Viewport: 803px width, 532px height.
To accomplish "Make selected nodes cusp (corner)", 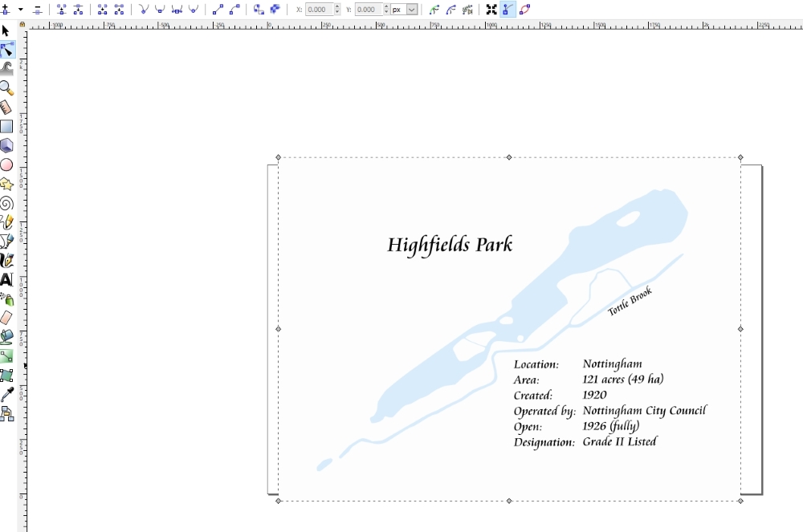I will pyautogui.click(x=144, y=9).
